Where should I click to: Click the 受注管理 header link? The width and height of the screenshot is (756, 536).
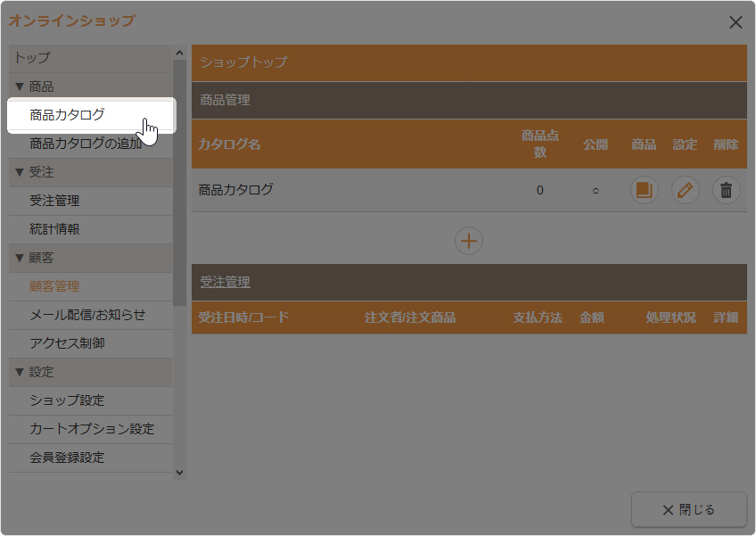[x=225, y=282]
